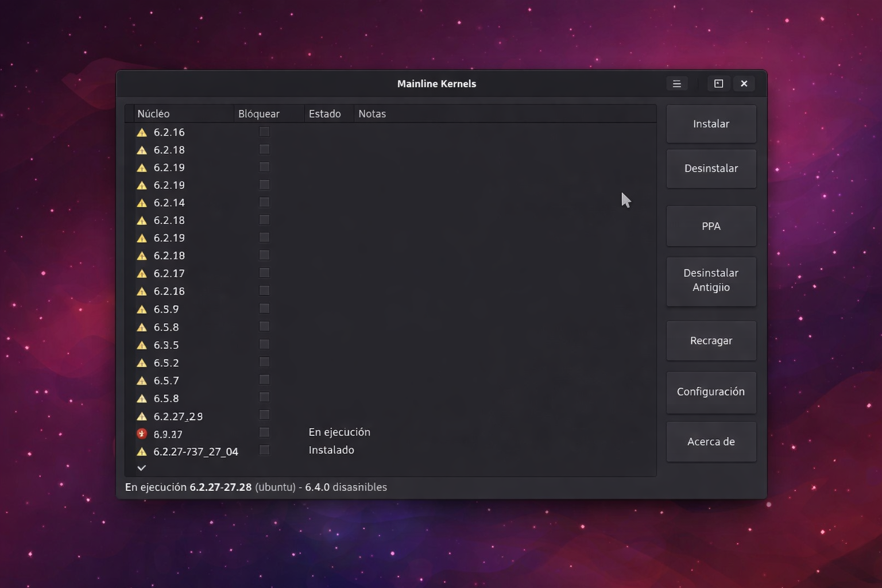
Task: Expand the kernel list with the bottom chevron
Action: [142, 468]
